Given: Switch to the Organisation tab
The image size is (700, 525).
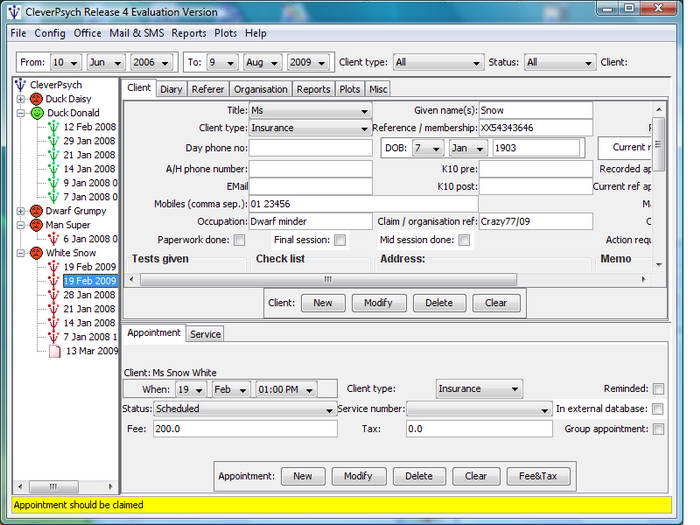Looking at the screenshot, I should (261, 89).
